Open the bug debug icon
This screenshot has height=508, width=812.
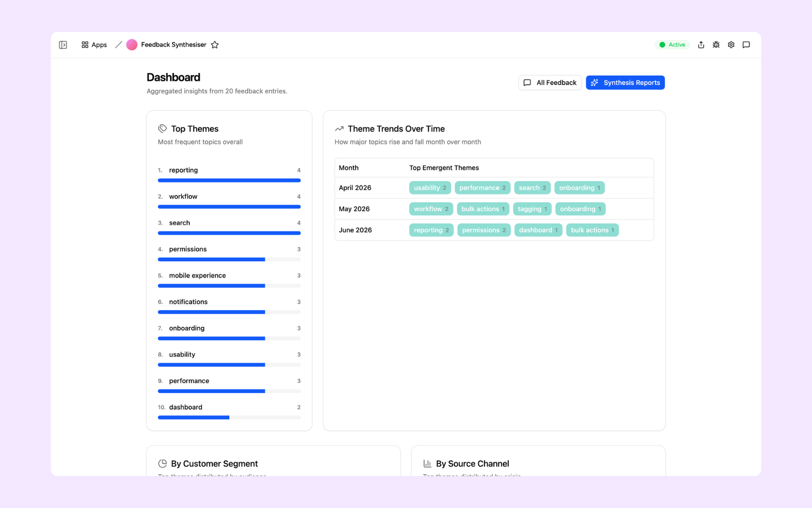(716, 45)
